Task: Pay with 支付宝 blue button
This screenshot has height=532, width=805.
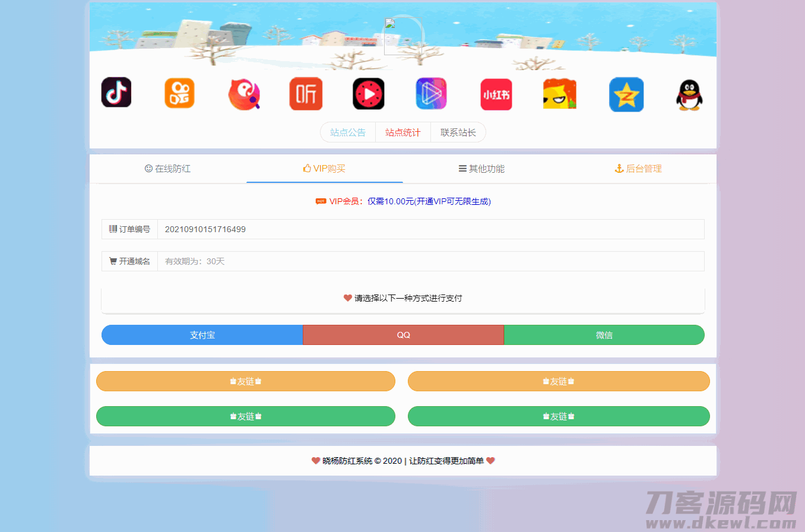Action: [202, 335]
